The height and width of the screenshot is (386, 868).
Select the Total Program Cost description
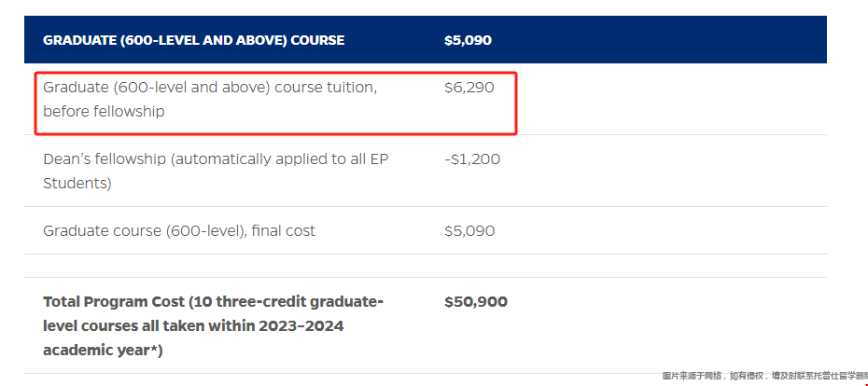[x=213, y=325]
